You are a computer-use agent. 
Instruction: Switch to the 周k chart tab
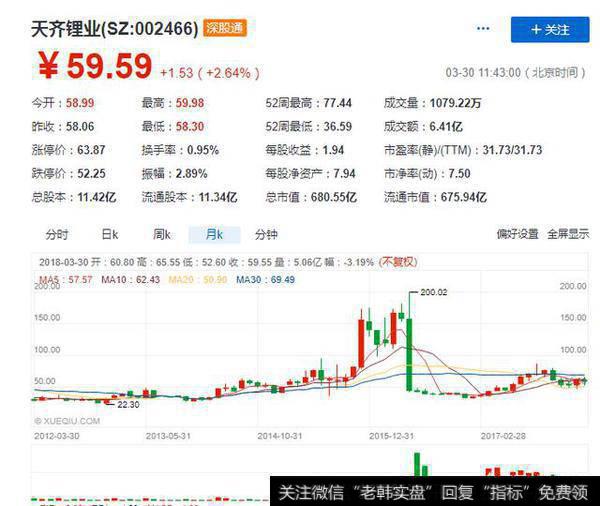click(161, 234)
